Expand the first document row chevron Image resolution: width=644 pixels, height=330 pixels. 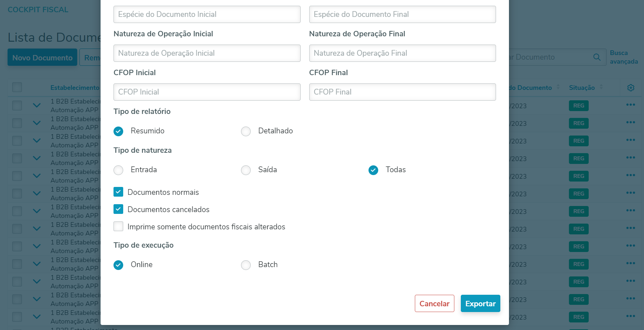[37, 105]
